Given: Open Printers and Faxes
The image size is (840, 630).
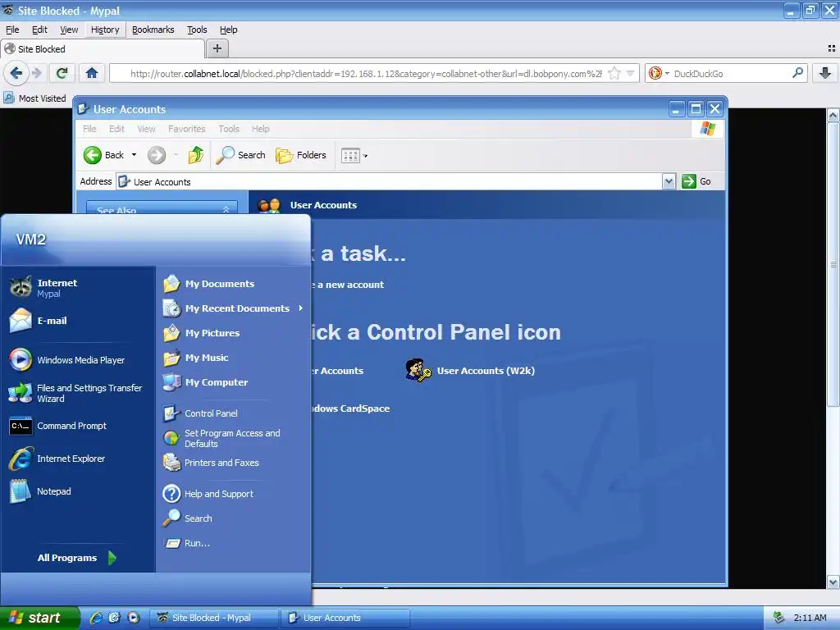Looking at the screenshot, I should [211, 463].
